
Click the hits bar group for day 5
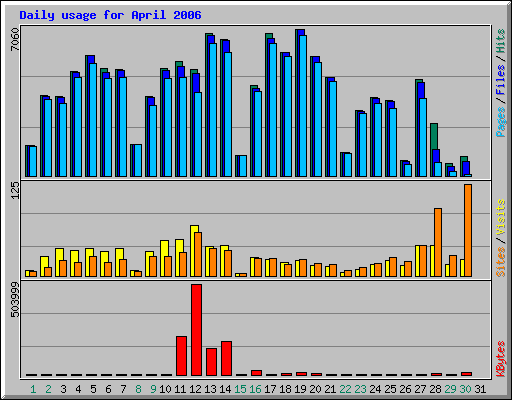coord(91,116)
